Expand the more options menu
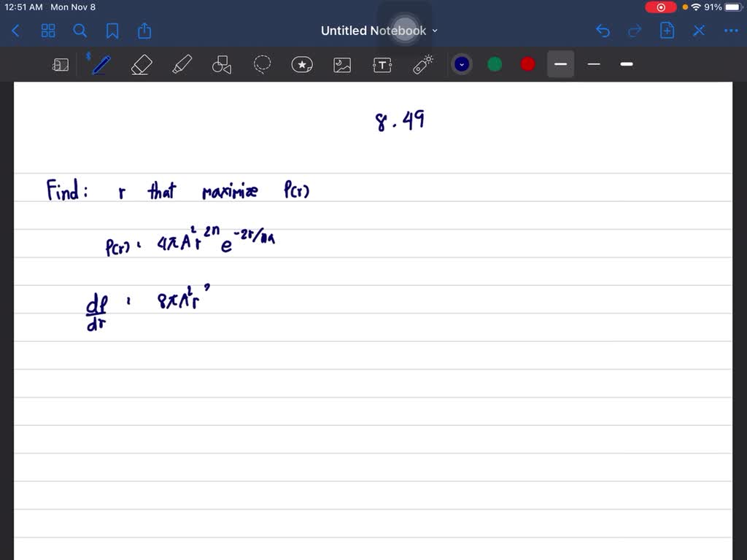This screenshot has height=560, width=747. pyautogui.click(x=731, y=31)
